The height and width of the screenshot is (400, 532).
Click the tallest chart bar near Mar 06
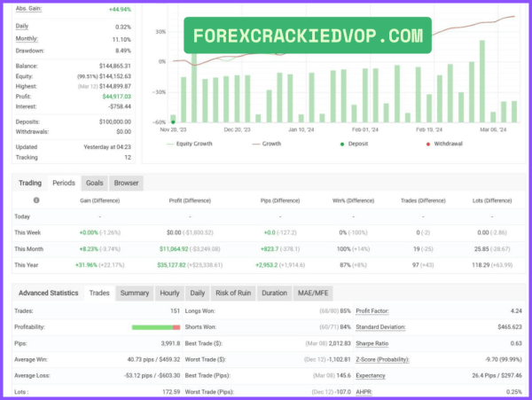click(x=482, y=82)
